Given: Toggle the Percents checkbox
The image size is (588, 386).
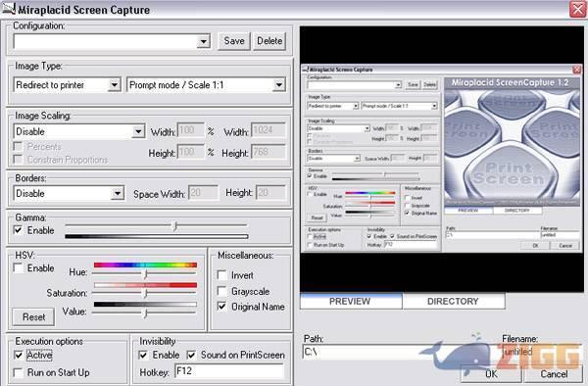Looking at the screenshot, I should [x=18, y=146].
